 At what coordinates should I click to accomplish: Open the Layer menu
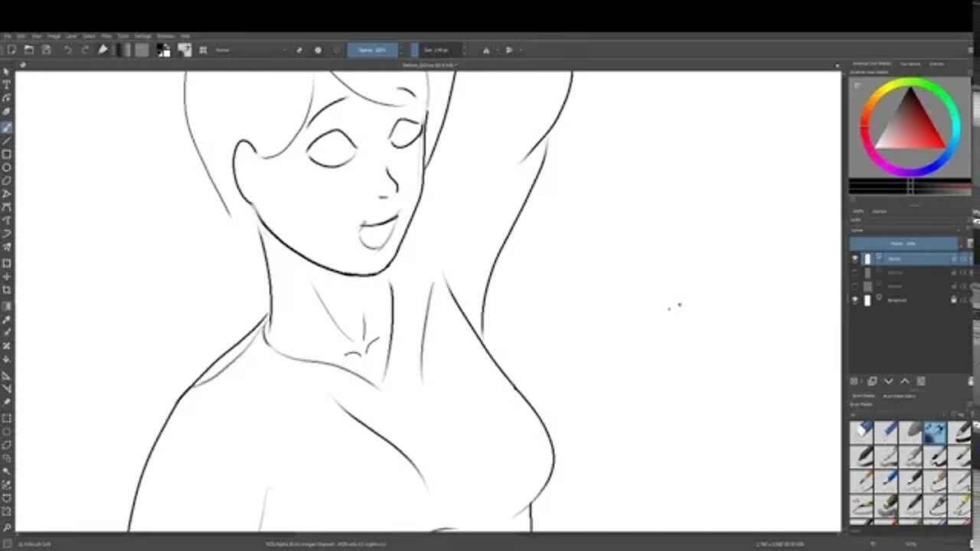pos(71,36)
